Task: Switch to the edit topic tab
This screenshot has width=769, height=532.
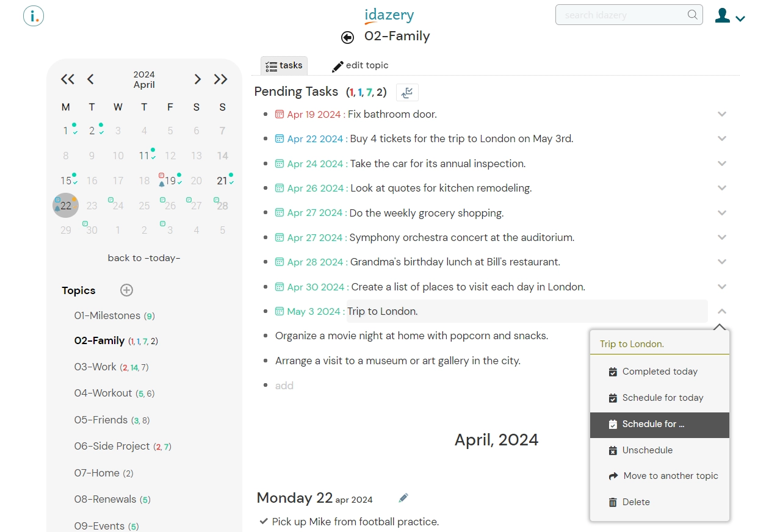Action: pyautogui.click(x=360, y=65)
